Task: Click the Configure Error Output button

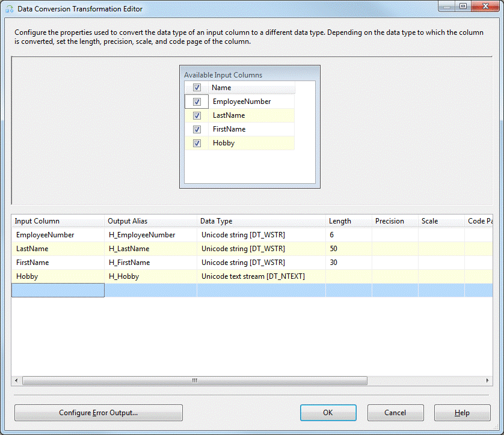Action: tap(99, 413)
